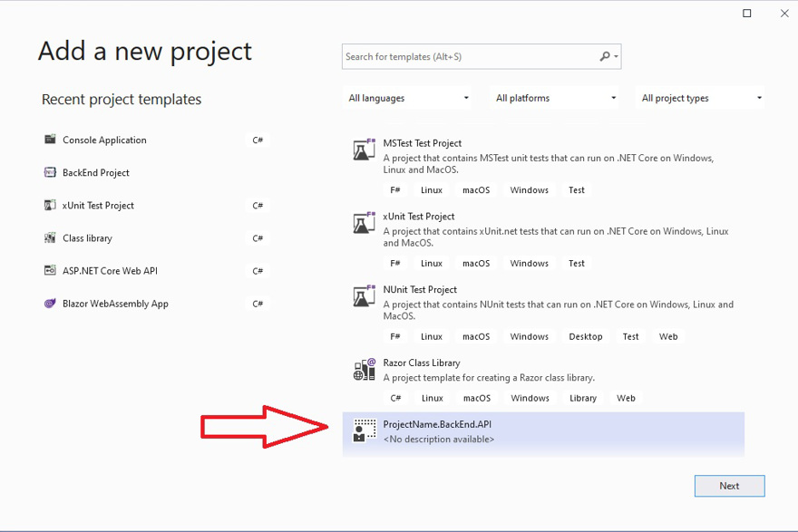798x532 pixels.
Task: Click the NUnit Test Project flask icon
Action: coord(365,296)
